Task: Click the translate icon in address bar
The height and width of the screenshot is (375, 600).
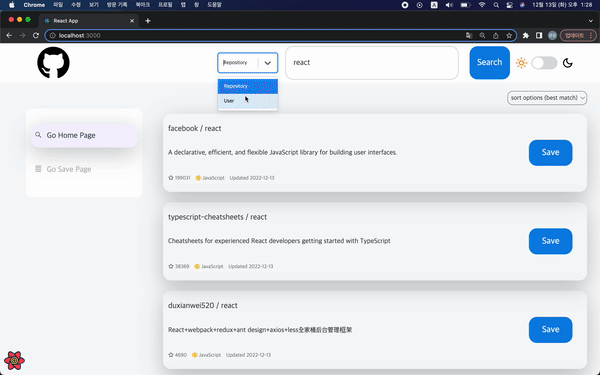Action: pos(469,36)
